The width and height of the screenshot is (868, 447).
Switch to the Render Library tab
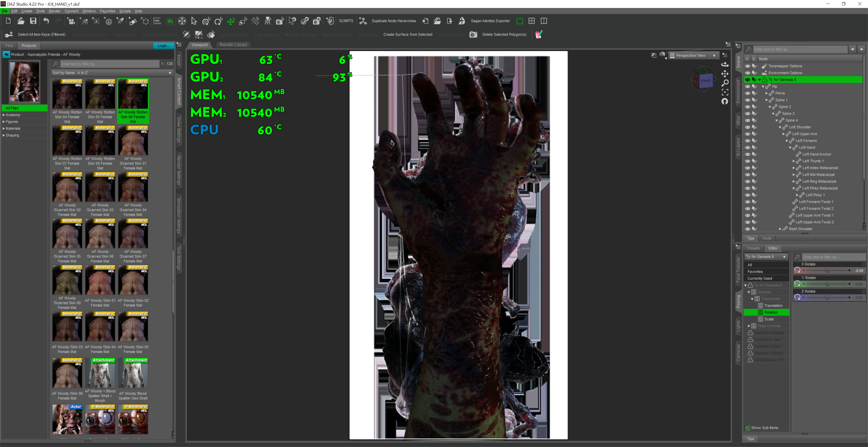(233, 45)
